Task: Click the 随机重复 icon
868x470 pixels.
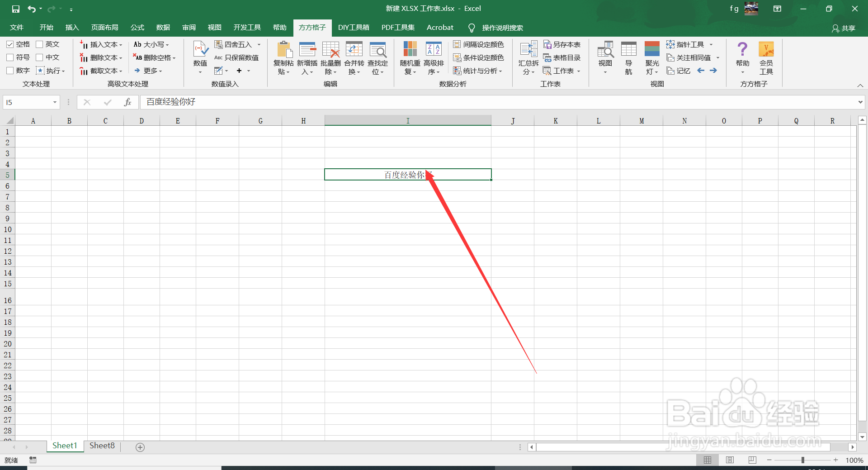Action: click(410, 49)
